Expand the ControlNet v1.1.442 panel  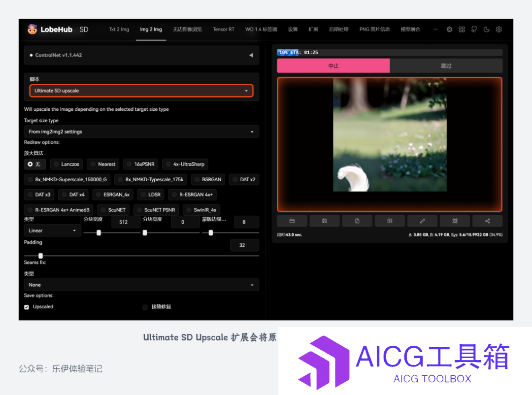pyautogui.click(x=141, y=55)
